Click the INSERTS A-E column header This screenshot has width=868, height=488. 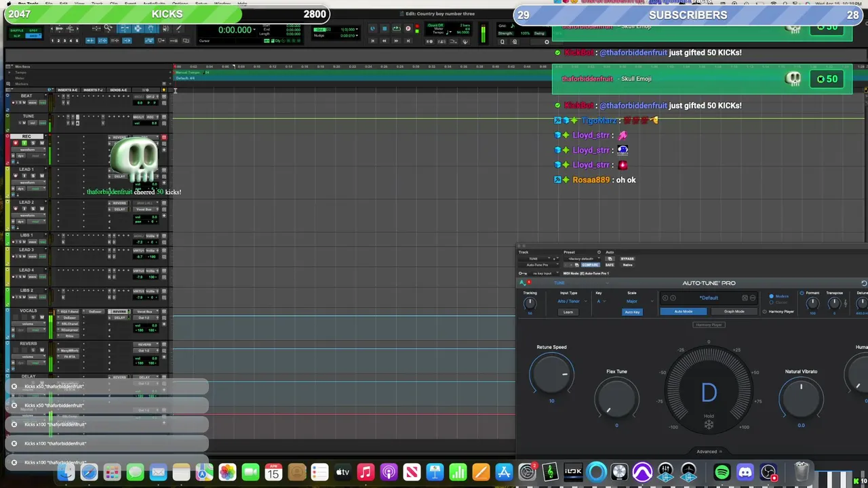[x=67, y=90]
